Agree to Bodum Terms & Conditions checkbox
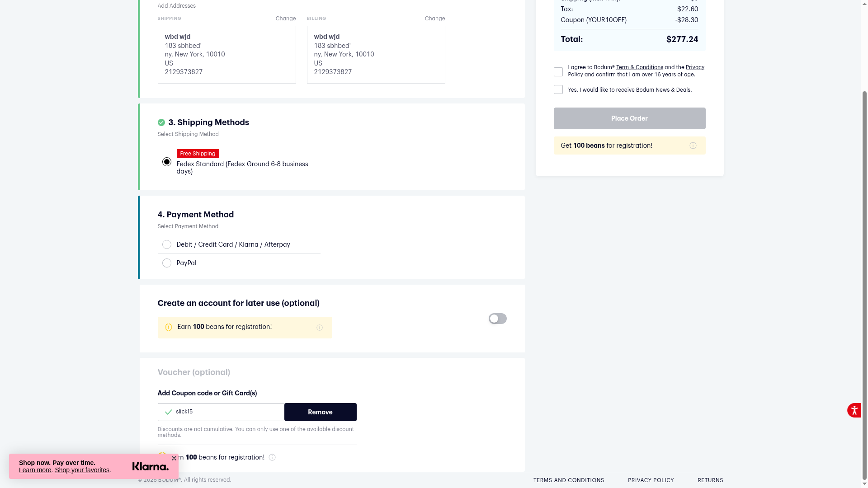868x488 pixels. click(x=558, y=72)
